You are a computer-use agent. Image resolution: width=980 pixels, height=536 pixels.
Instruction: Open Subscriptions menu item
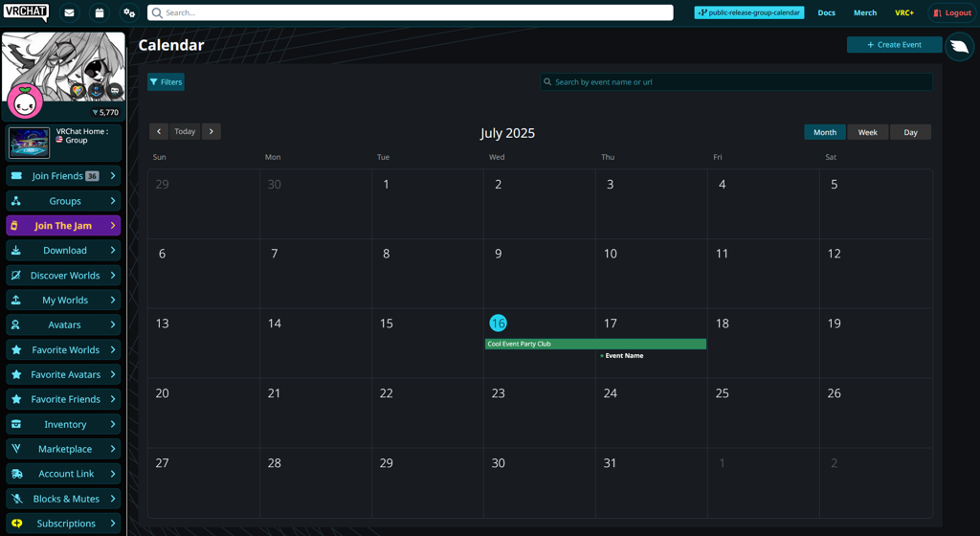pyautogui.click(x=63, y=524)
